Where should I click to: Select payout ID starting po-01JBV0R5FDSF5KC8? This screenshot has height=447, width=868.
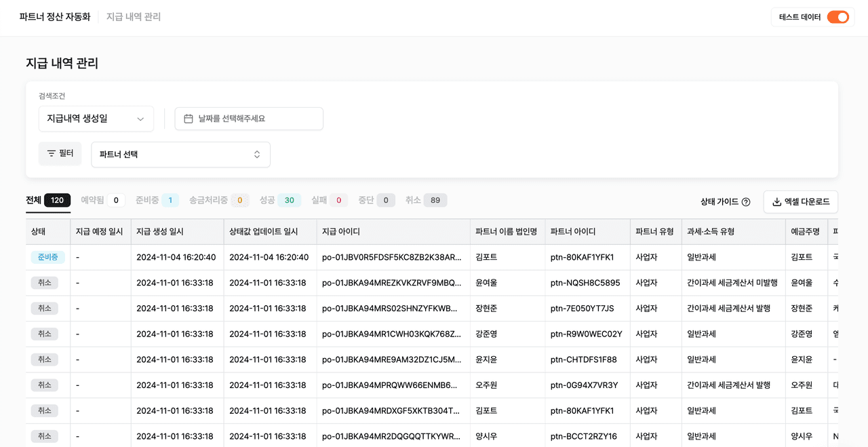pos(391,258)
